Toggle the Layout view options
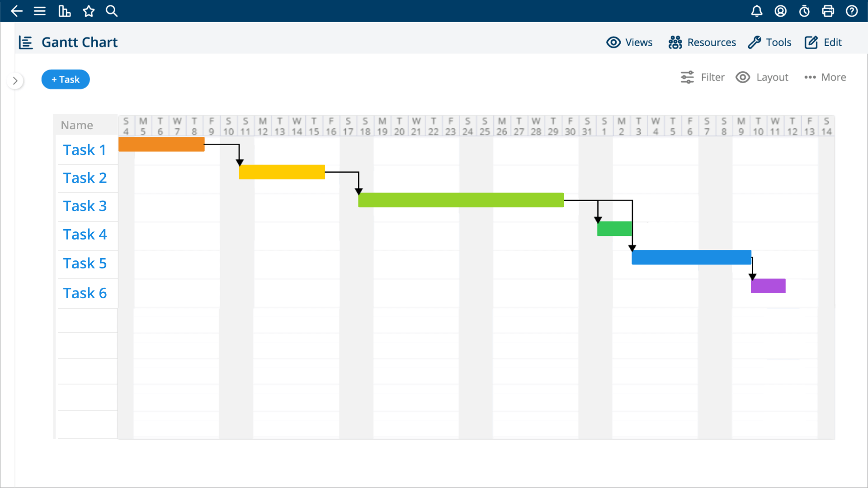This screenshot has height=488, width=868. (x=762, y=77)
